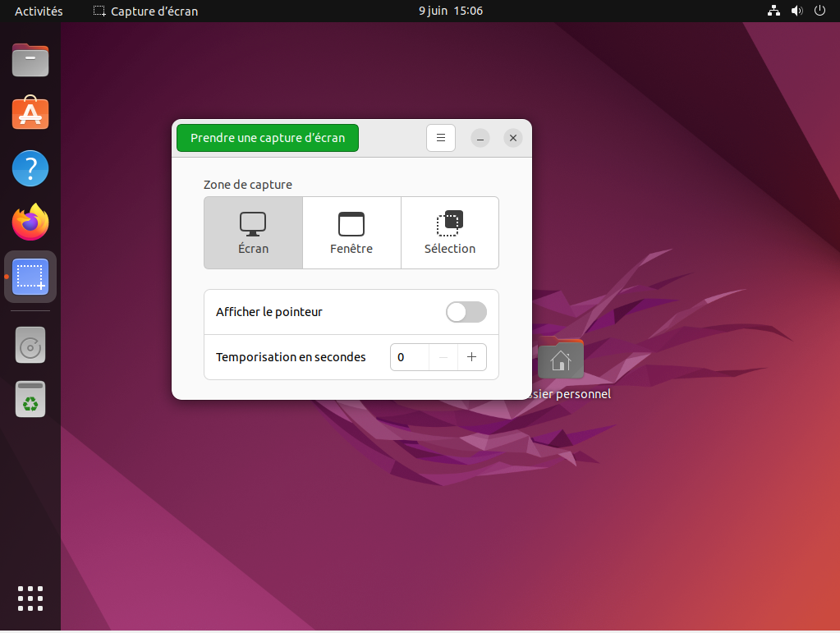The width and height of the screenshot is (840, 633).
Task: Toggle Afficher le pointeur switch
Action: tap(466, 312)
